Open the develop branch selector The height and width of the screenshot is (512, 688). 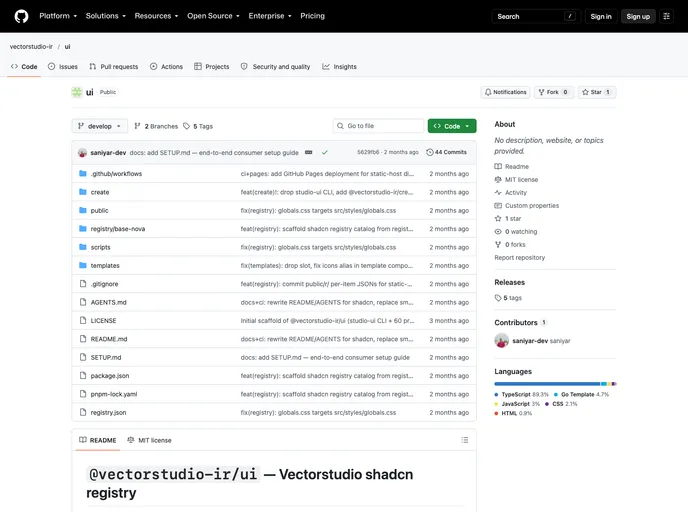point(100,126)
